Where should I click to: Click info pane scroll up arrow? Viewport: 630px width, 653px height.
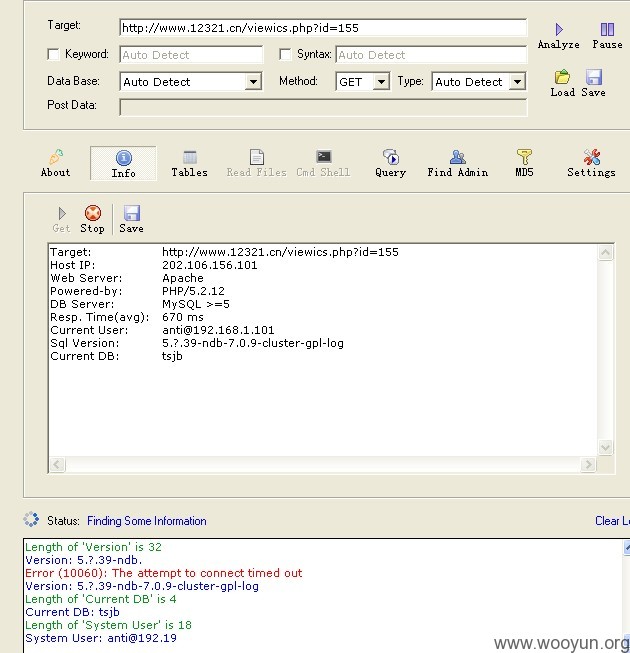605,252
